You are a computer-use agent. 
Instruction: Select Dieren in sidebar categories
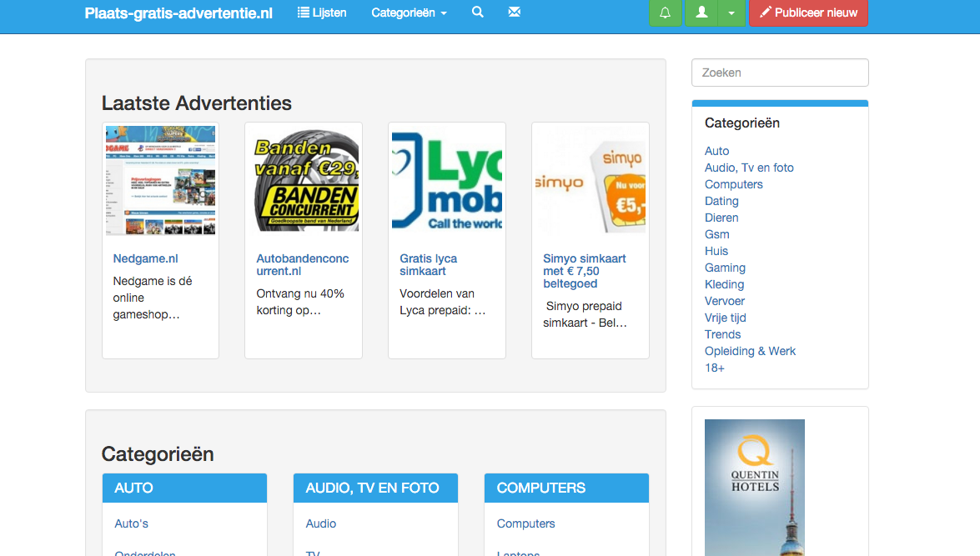tap(722, 218)
